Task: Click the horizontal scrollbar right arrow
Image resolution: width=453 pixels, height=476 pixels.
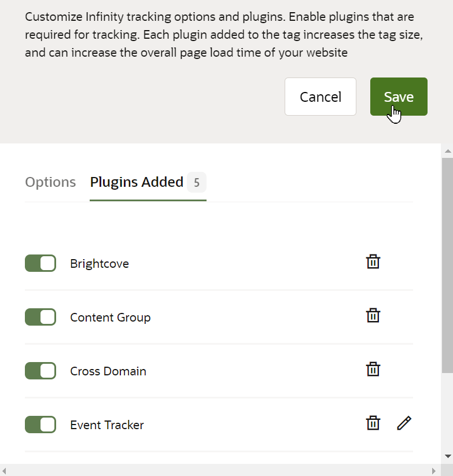Action: 434,471
